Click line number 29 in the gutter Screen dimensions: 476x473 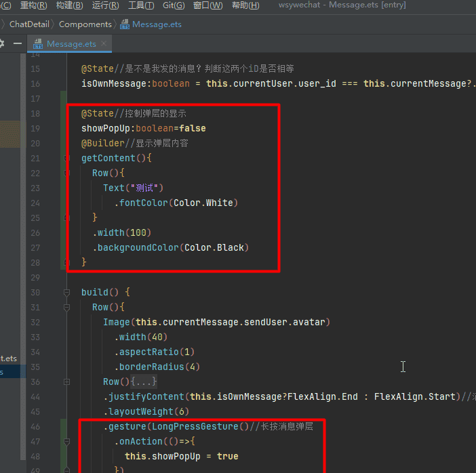[35, 277]
